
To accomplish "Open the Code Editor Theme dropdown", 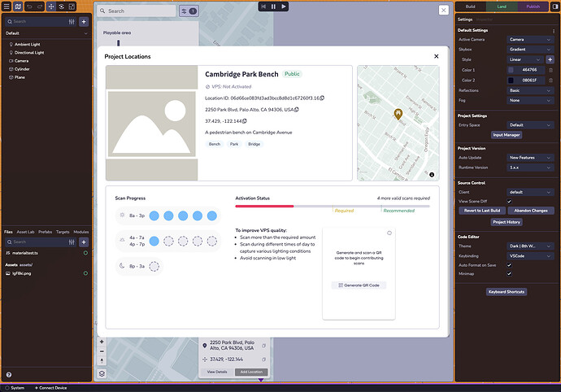I will pos(530,246).
